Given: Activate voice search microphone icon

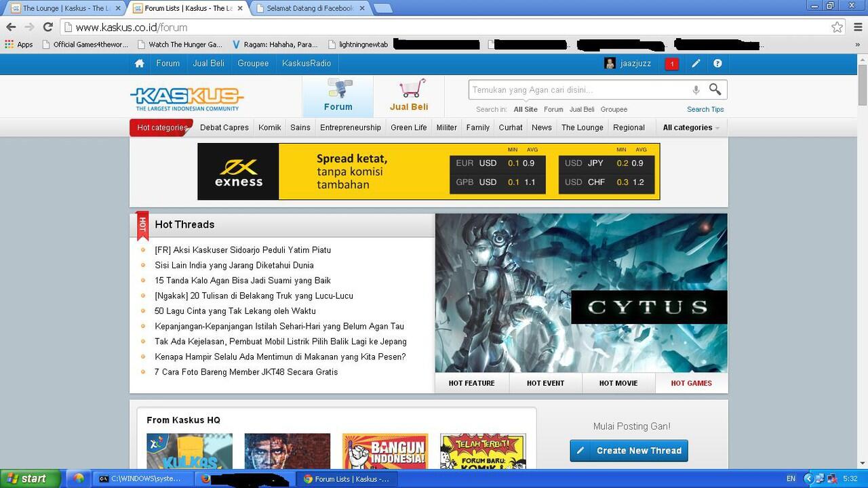Looking at the screenshot, I should tap(696, 90).
